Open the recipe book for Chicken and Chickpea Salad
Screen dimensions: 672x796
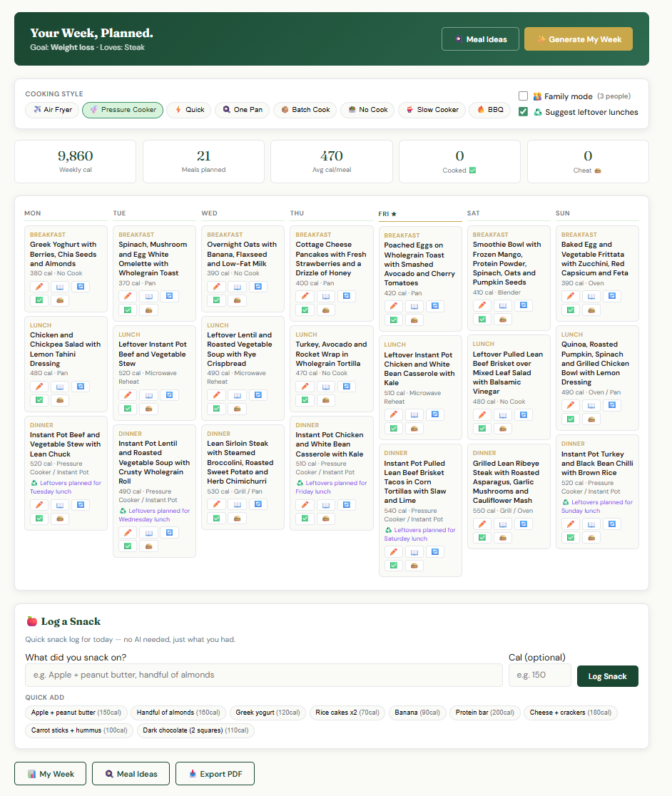click(x=60, y=387)
